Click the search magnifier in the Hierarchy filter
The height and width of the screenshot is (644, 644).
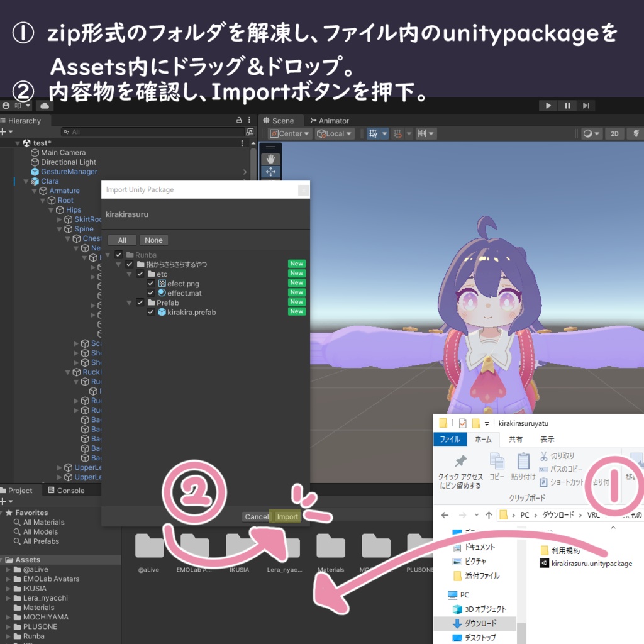pos(66,131)
